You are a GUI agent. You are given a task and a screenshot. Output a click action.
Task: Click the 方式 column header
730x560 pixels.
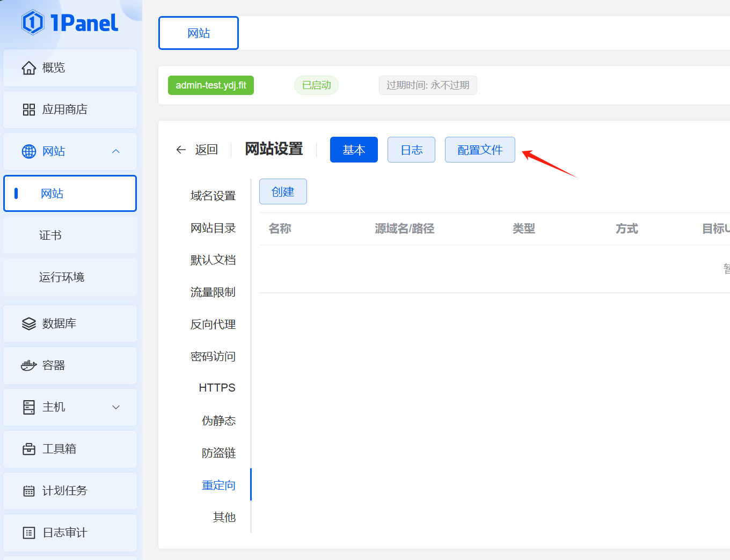pos(627,229)
